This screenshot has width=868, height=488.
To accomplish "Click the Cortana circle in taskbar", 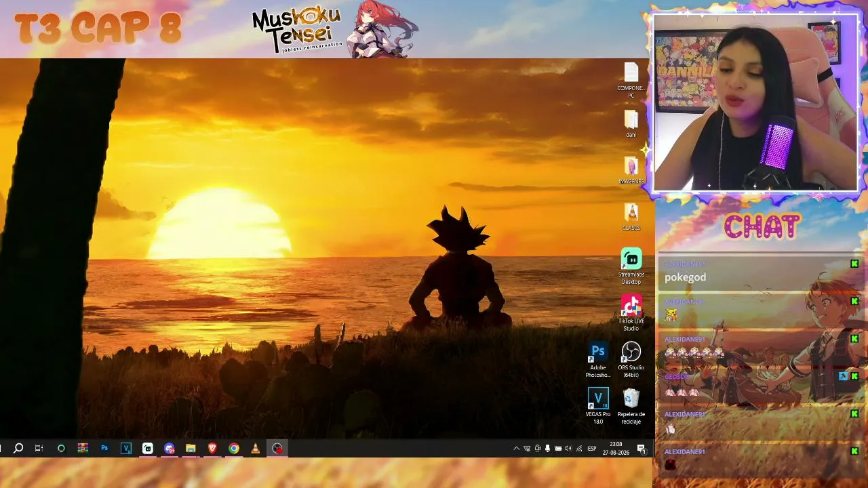I will [61, 448].
